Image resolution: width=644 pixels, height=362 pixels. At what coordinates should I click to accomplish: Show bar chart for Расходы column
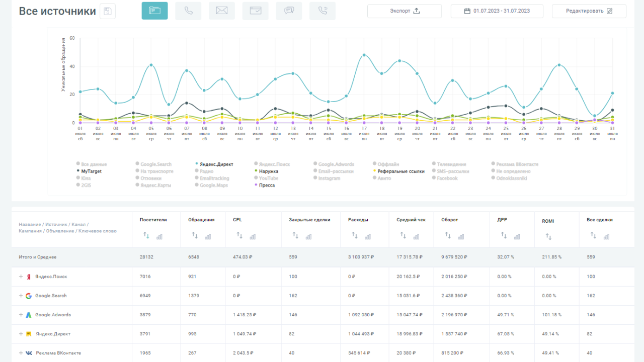(x=368, y=236)
